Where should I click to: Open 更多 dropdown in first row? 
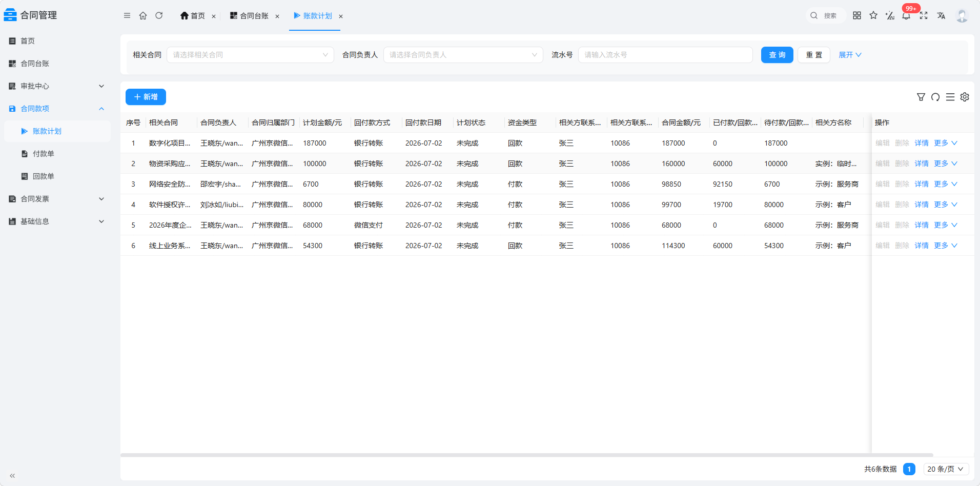coord(946,143)
